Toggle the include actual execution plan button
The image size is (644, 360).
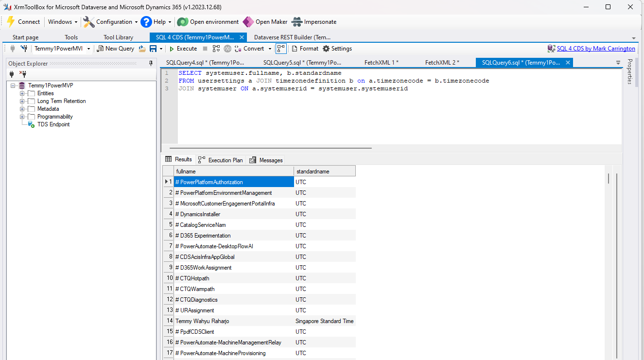(x=281, y=49)
